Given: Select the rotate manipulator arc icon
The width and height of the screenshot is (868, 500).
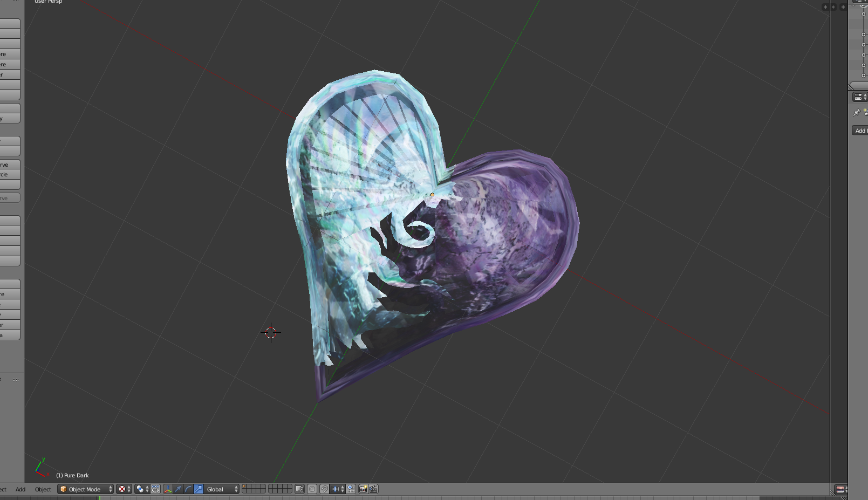Looking at the screenshot, I should (x=188, y=489).
